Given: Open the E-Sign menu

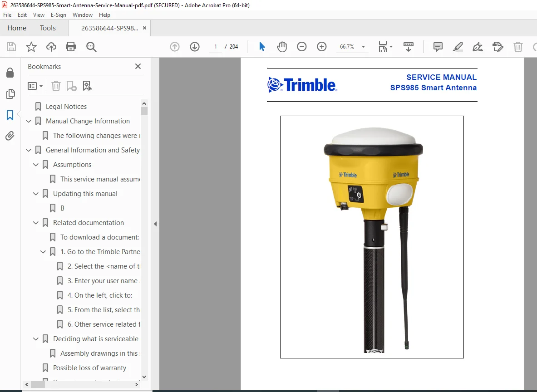Looking at the screenshot, I should 58,15.
